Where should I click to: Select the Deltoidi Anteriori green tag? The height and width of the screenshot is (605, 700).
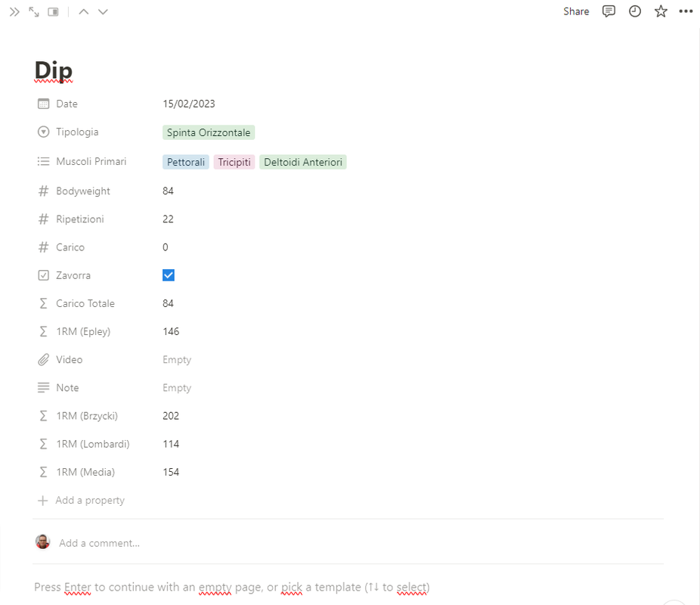(x=303, y=162)
